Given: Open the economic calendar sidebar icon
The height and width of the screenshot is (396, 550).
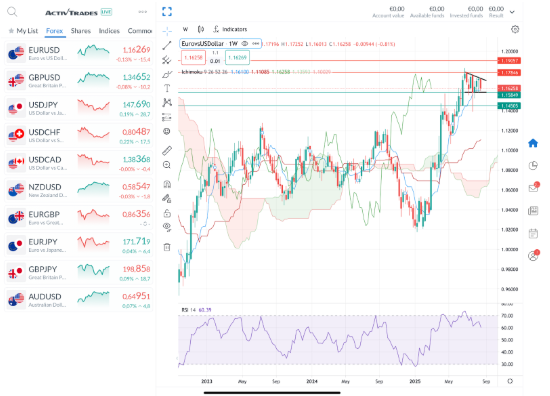Looking at the screenshot, I should point(533,233).
